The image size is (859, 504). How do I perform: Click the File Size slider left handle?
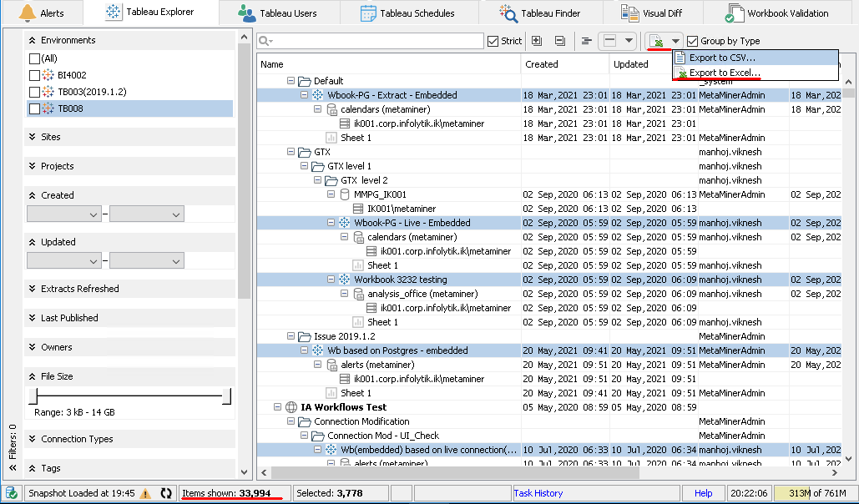tap(33, 396)
